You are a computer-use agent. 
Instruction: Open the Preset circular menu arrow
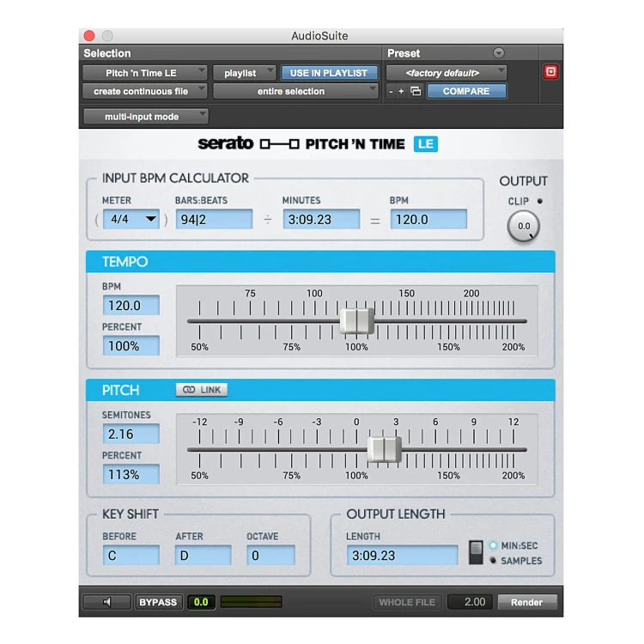[498, 53]
